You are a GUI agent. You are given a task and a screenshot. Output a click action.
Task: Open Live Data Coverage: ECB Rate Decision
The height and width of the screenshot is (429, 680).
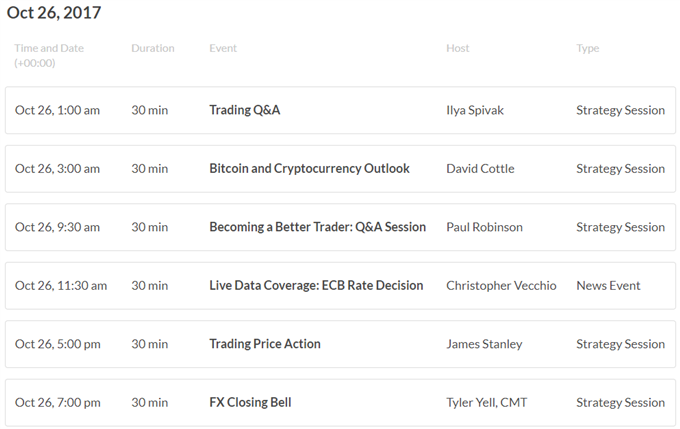click(x=316, y=285)
